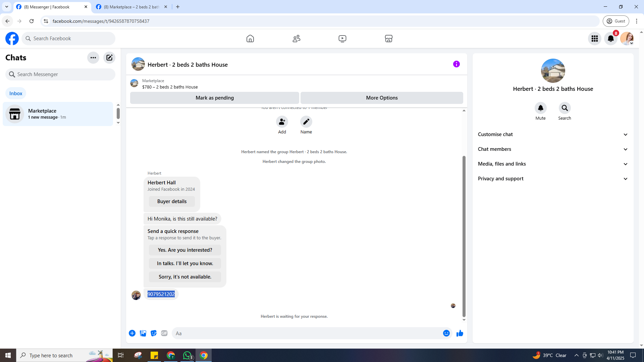Image resolution: width=644 pixels, height=362 pixels.
Task: Open group photo thumbnail in right panel
Action: coord(553,71)
